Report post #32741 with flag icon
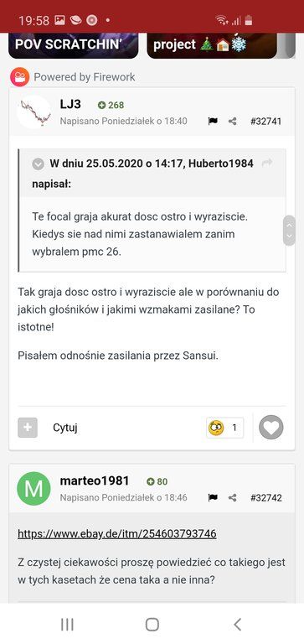The image size is (304, 644). click(213, 121)
